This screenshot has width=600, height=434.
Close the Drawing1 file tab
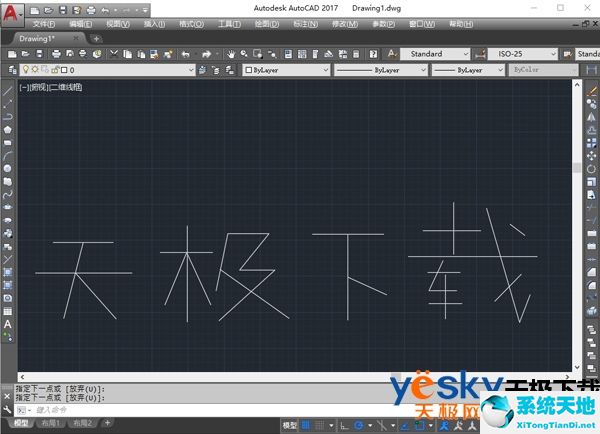tap(76, 38)
